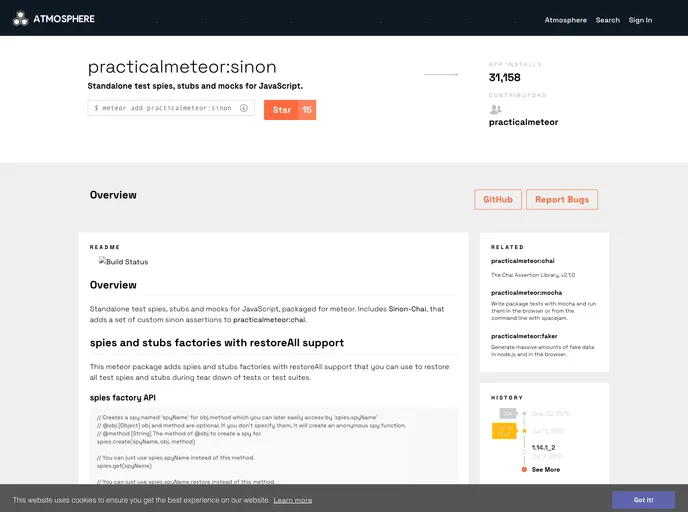Click the meteor add command field
This screenshot has width=688, height=512.
point(171,108)
